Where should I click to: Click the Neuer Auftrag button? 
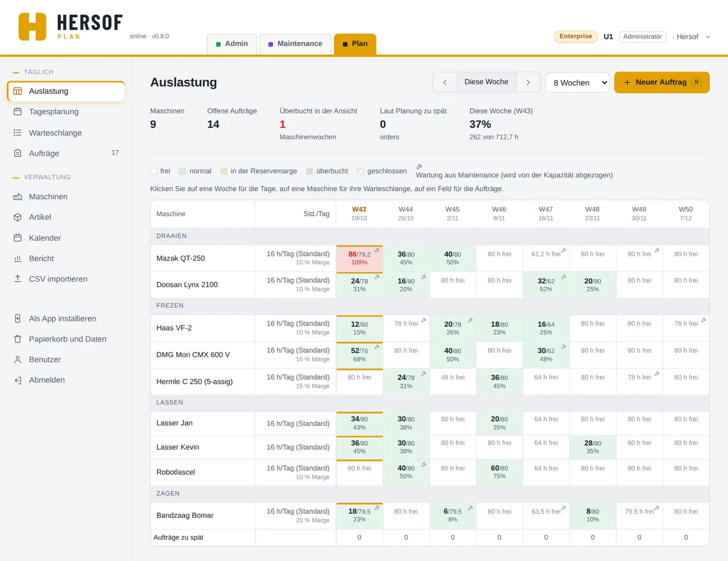pos(662,82)
